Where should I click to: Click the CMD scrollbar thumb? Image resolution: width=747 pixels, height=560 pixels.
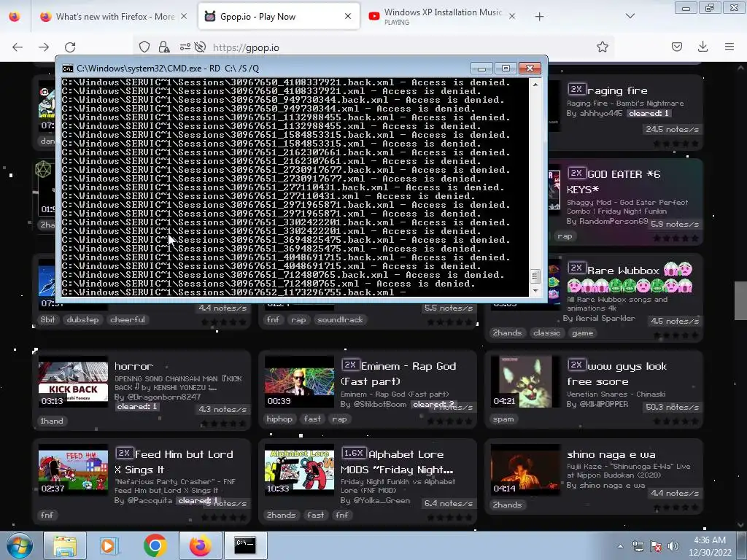[535, 276]
